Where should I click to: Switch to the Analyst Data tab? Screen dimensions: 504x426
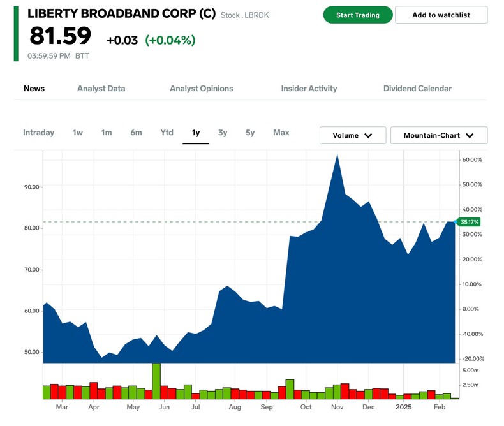point(101,89)
